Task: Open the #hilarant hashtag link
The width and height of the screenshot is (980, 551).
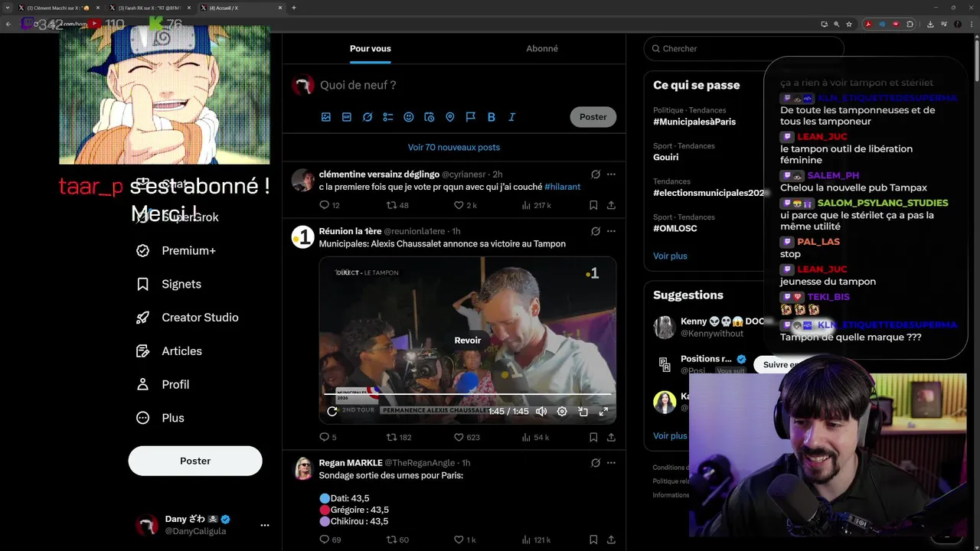Action: pyautogui.click(x=562, y=187)
